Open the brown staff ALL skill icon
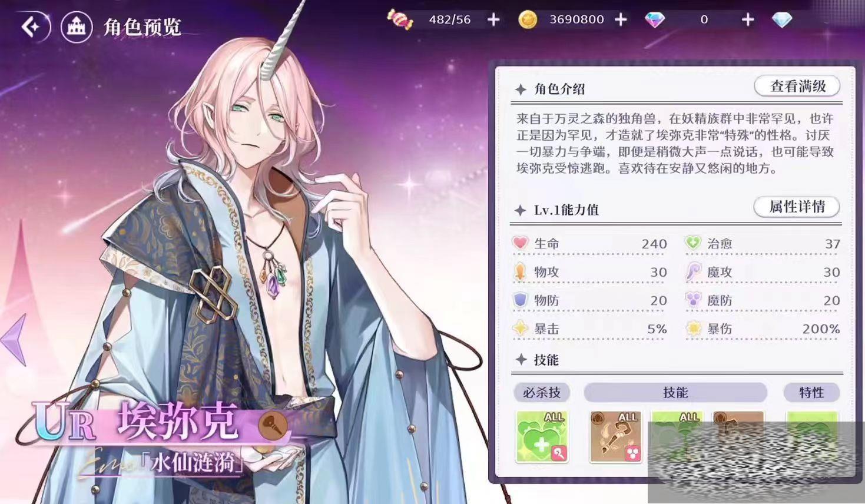 click(x=615, y=437)
